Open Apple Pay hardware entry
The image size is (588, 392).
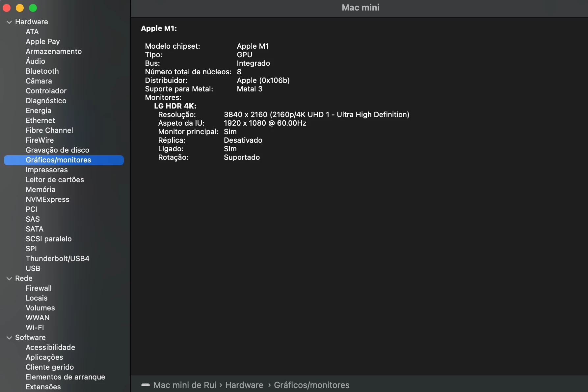[43, 42]
